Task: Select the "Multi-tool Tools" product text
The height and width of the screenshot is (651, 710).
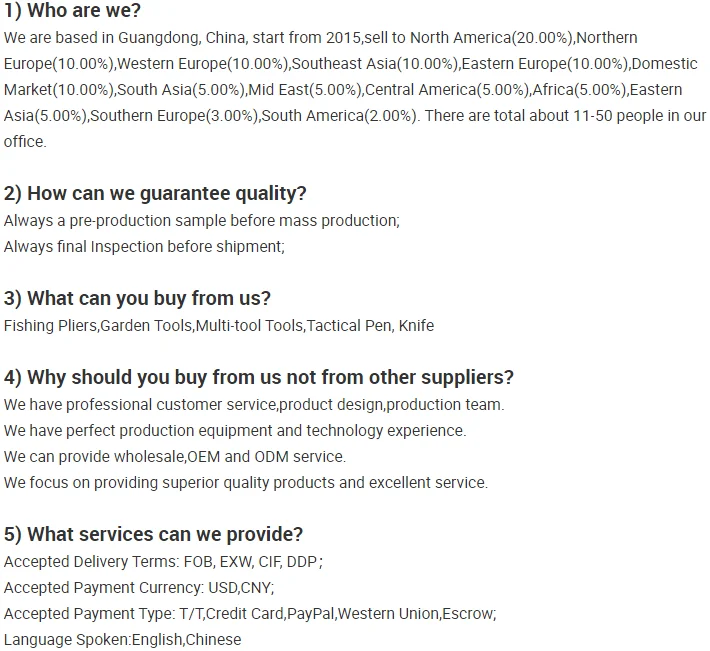Action: (249, 325)
